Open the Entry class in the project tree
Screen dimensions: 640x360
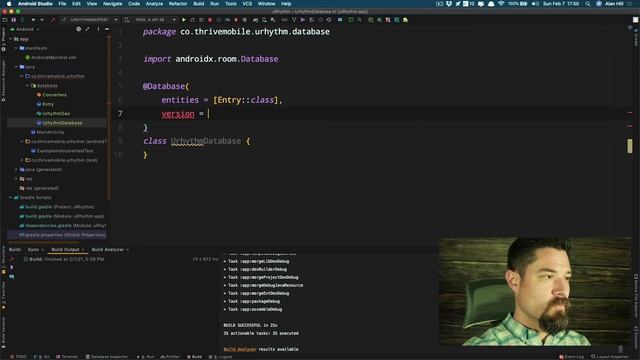click(45, 104)
